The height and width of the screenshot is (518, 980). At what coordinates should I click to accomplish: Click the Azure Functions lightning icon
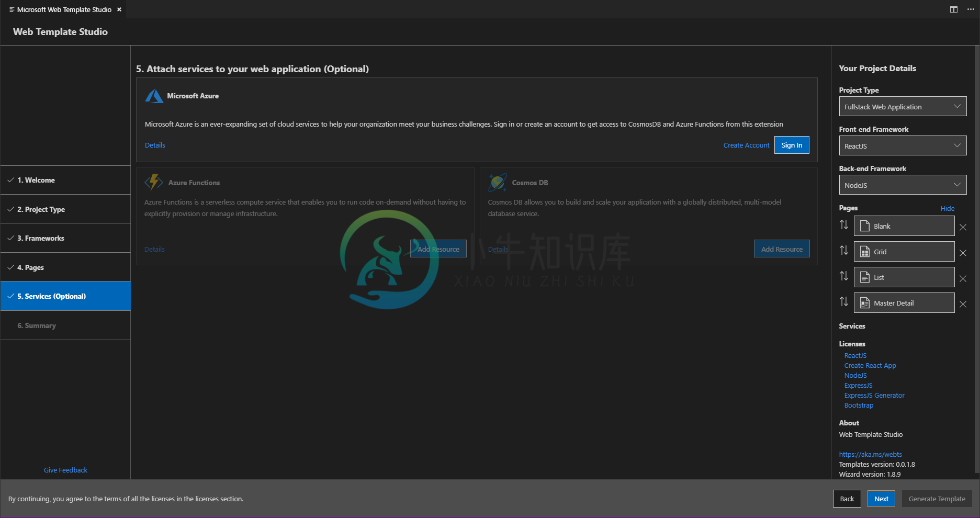(153, 182)
